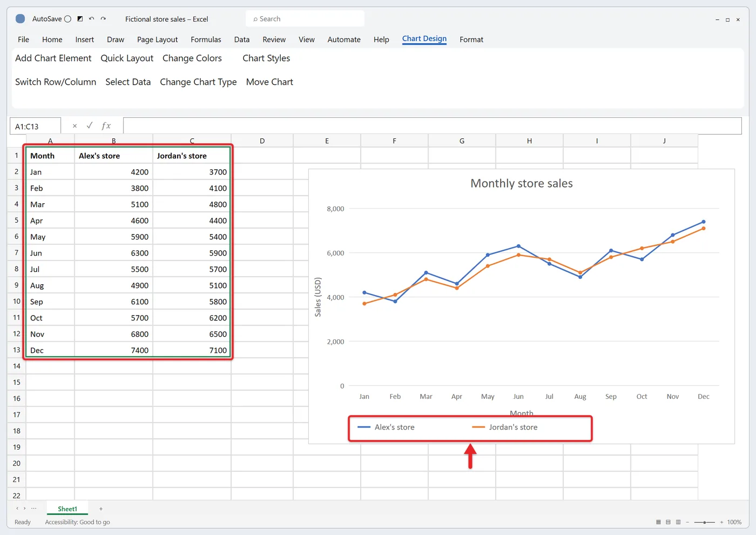756x535 pixels.
Task: Expand the Quick Layout options
Action: pos(127,58)
